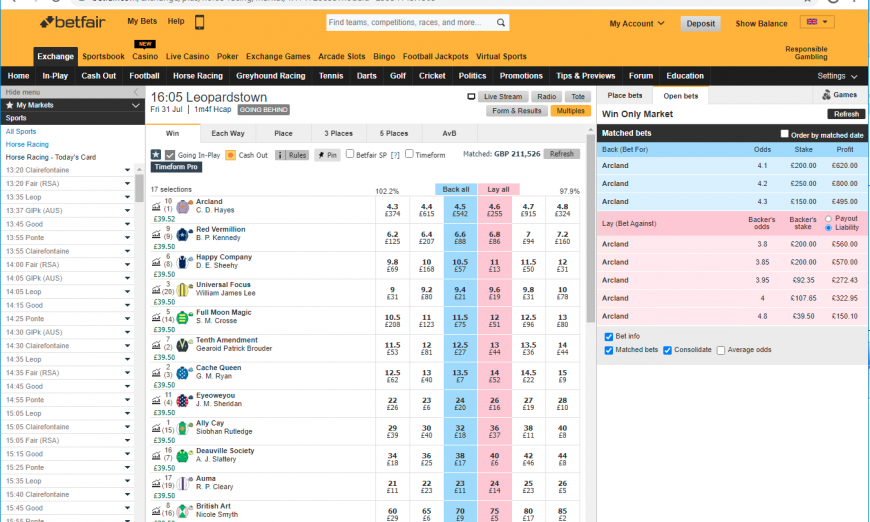Open the My Account dropdown
Viewport: 870px width, 522px height.
point(636,23)
